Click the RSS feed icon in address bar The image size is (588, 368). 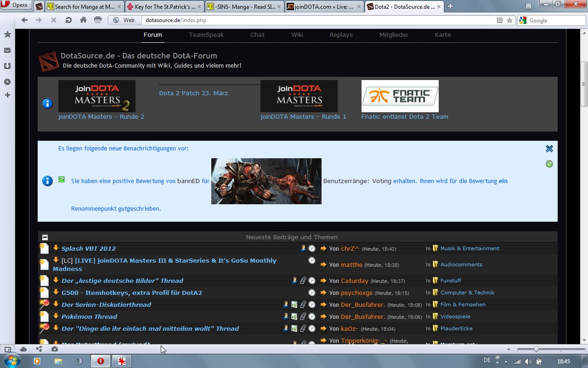click(500, 20)
